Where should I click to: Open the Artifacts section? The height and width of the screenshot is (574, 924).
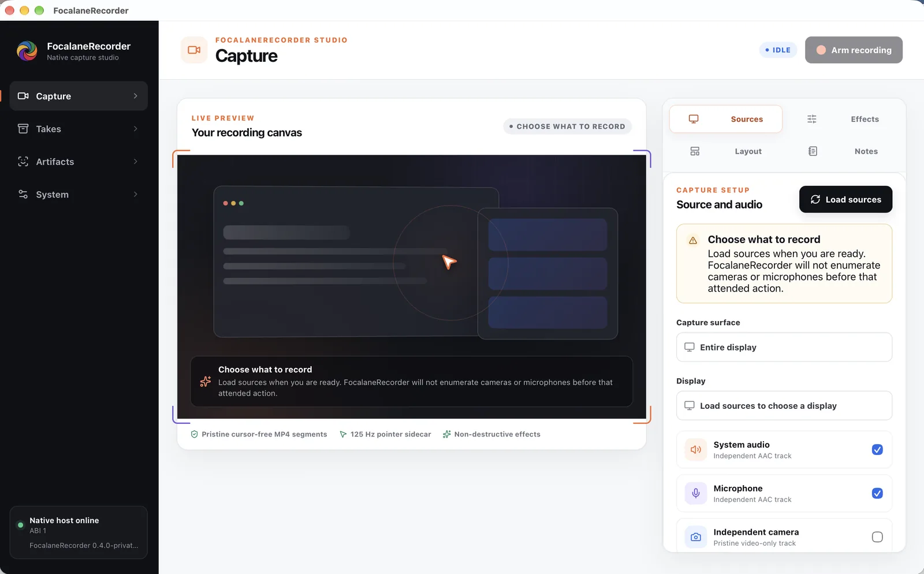79,162
